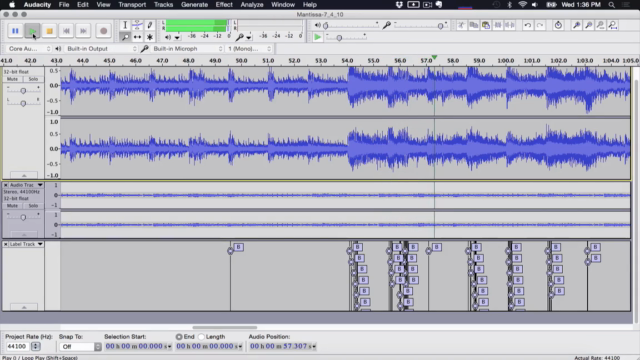Click the playback speed slider
This screenshot has height=360, width=640.
pos(346,38)
